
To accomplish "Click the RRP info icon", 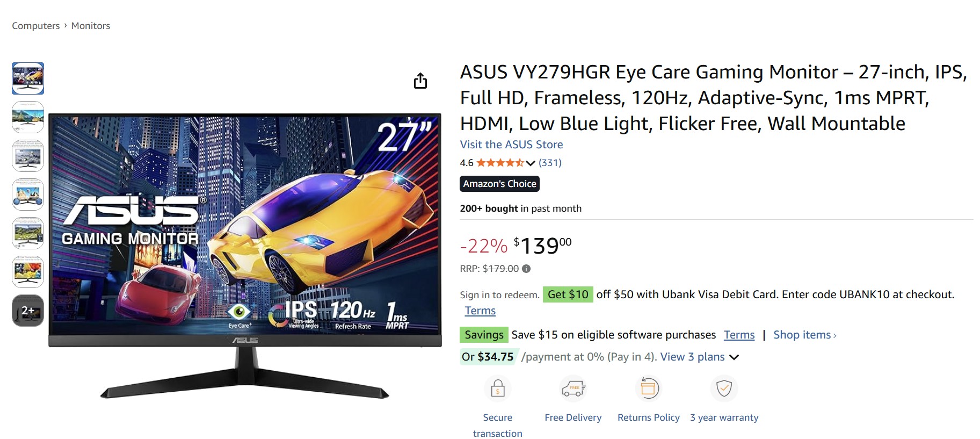I will tap(526, 269).
